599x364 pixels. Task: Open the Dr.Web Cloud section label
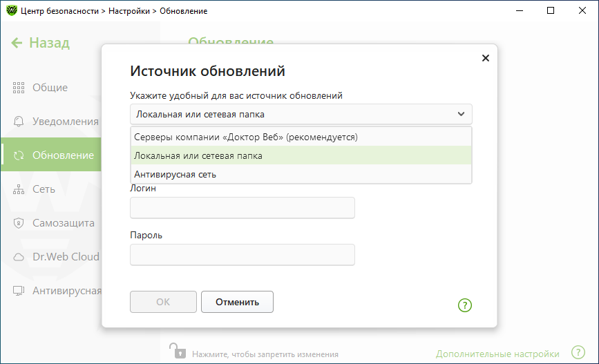[66, 257]
